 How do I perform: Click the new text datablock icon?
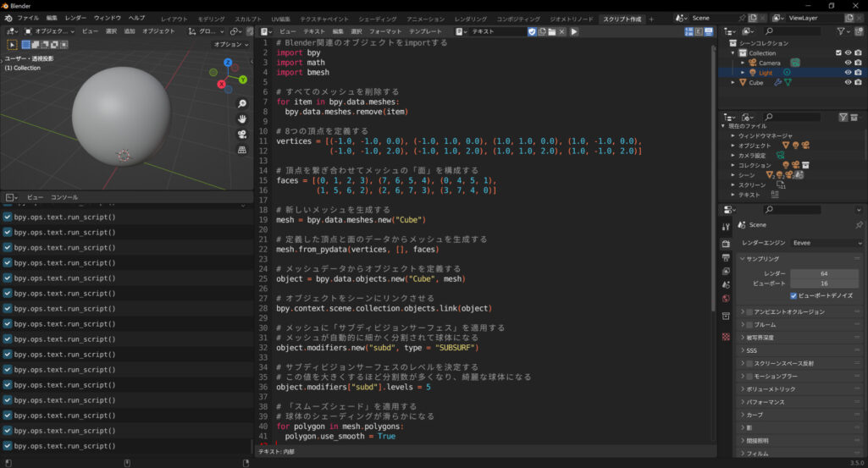[x=542, y=31]
